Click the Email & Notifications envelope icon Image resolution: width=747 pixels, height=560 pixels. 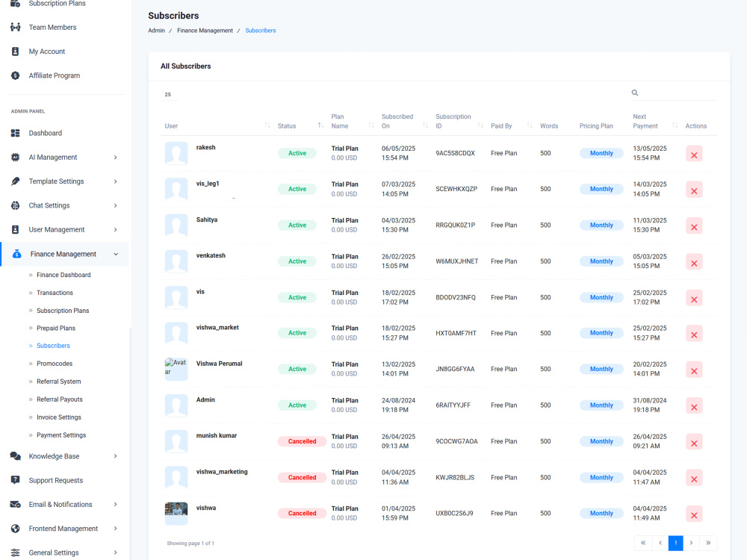pos(15,504)
